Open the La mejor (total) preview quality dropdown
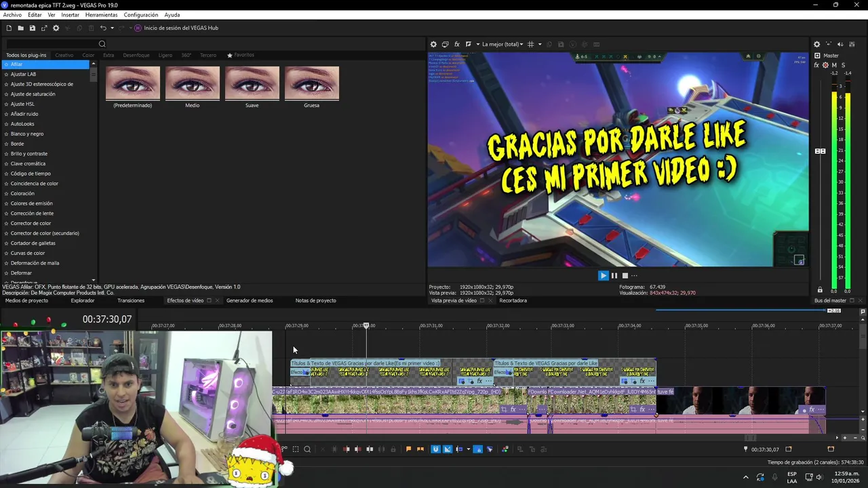Screen dimensions: 868x488 click(502, 44)
